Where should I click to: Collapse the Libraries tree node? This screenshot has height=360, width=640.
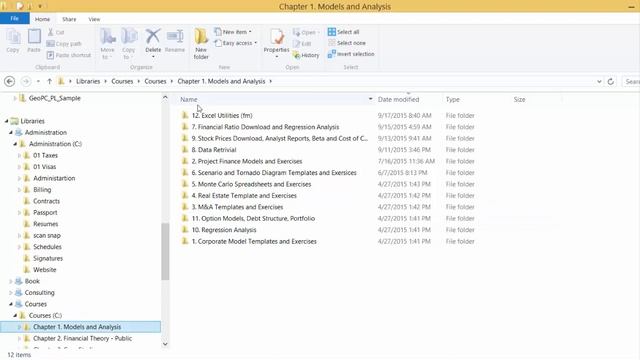7,121
